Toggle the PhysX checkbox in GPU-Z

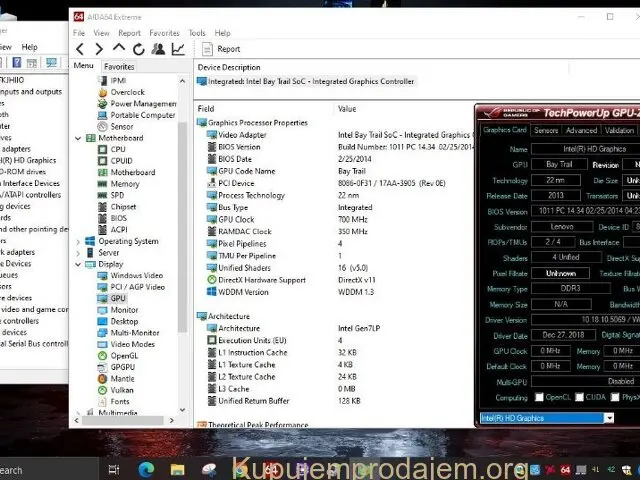click(616, 397)
